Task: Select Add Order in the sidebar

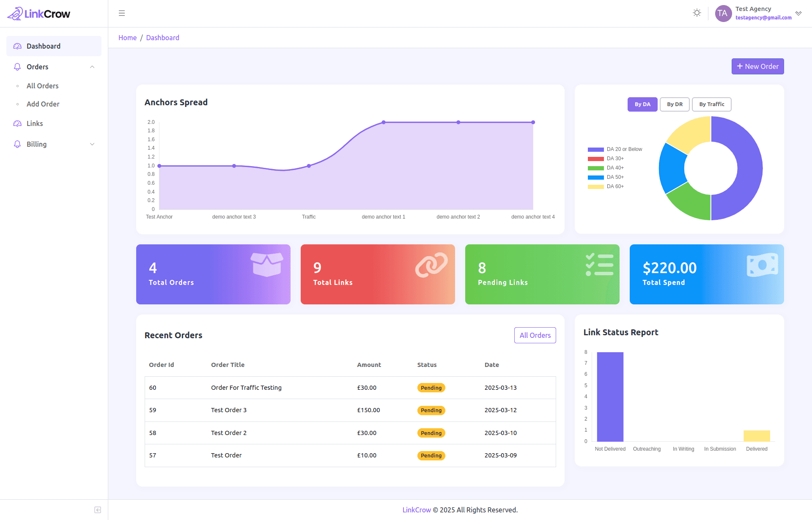Action: pyautogui.click(x=43, y=104)
